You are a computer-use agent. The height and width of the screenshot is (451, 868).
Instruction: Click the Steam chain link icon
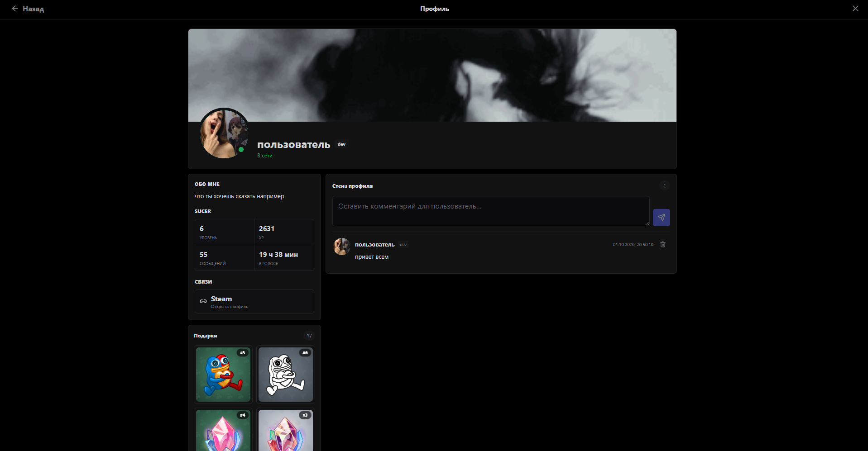point(203,301)
